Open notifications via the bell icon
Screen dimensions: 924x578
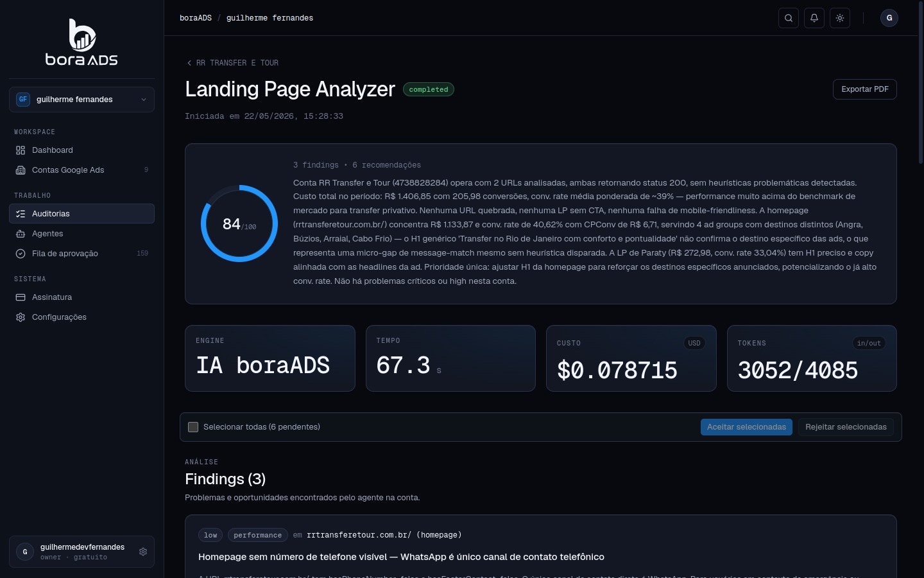pos(814,18)
